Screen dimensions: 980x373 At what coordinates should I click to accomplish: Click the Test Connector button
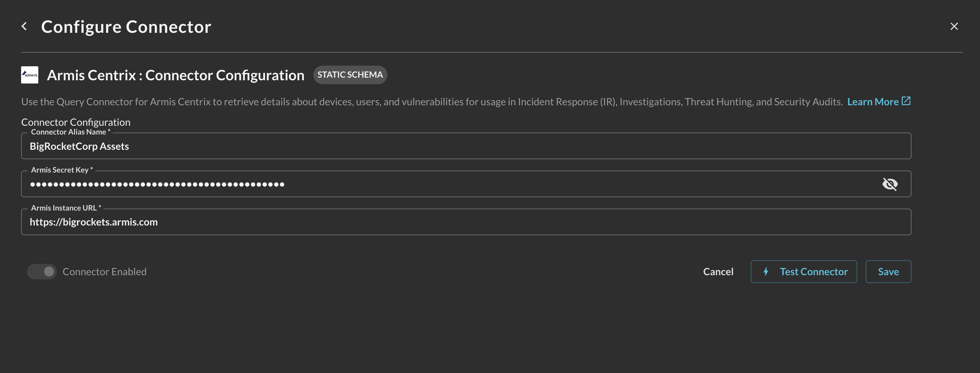[803, 271]
